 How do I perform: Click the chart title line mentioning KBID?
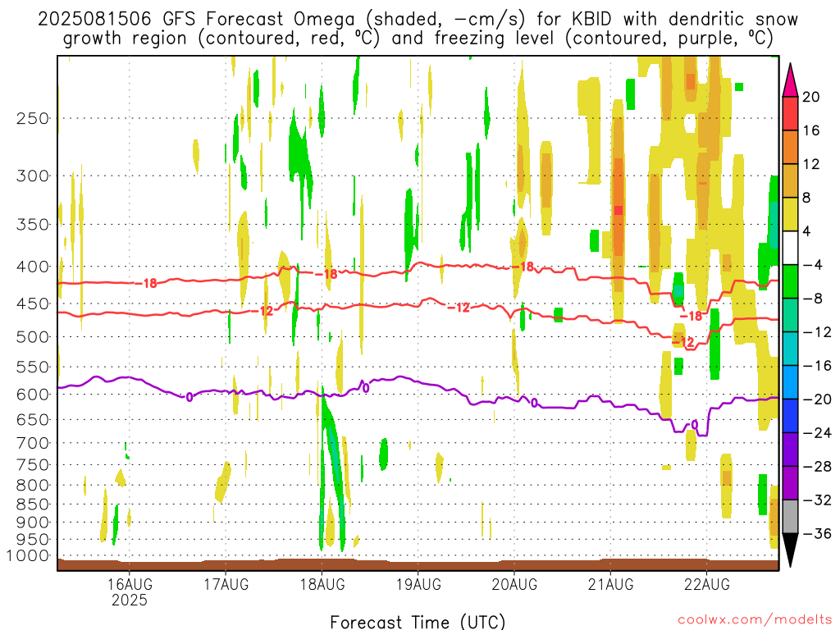pyautogui.click(x=418, y=20)
